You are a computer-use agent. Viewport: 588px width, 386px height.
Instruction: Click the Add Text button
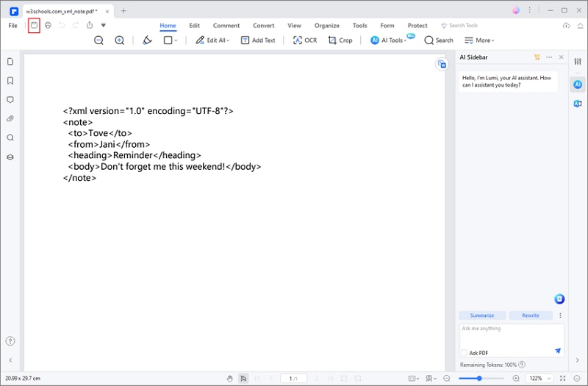(x=258, y=40)
